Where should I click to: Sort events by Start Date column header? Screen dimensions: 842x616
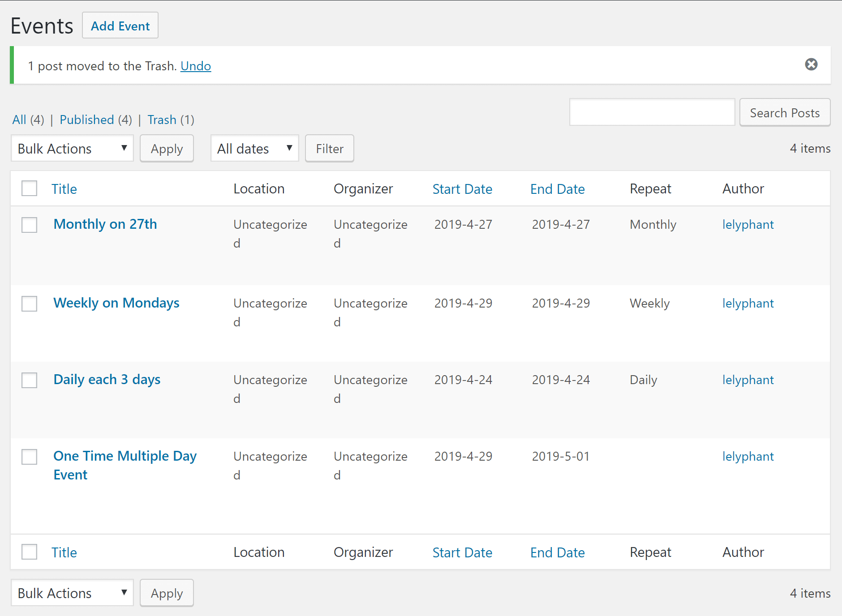tap(462, 189)
